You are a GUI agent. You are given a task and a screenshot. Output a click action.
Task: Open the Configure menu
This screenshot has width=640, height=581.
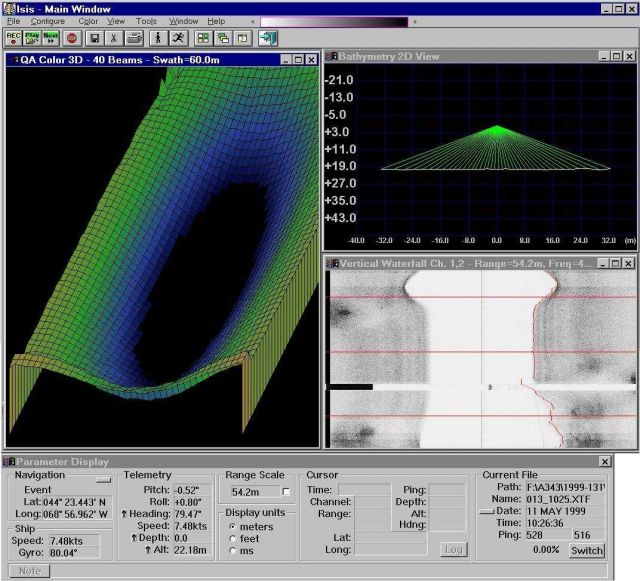(x=48, y=21)
